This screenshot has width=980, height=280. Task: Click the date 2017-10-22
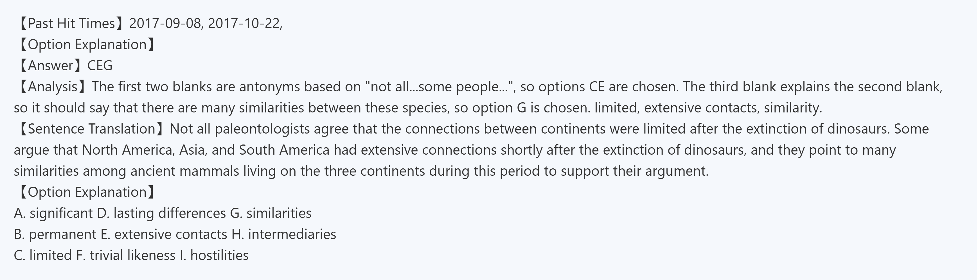tap(244, 24)
